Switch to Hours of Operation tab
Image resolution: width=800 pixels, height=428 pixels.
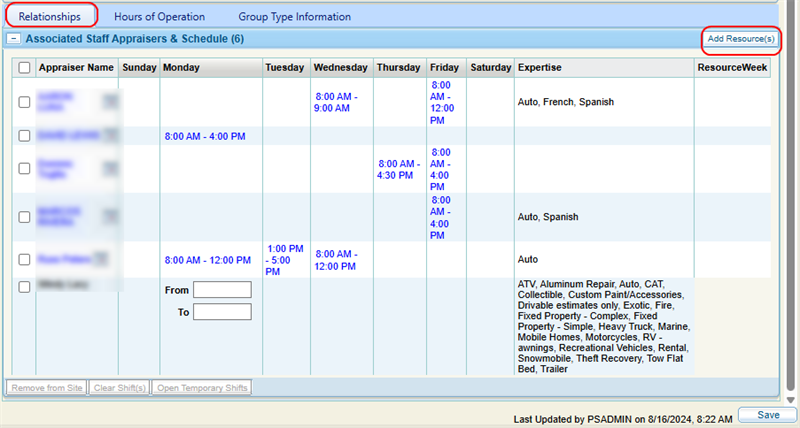coord(159,16)
